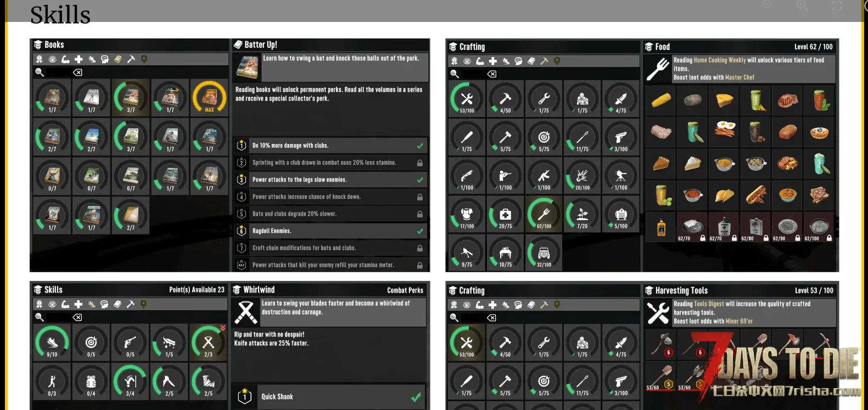Clear the search in the Skills panel
868x410 pixels.
point(77,317)
